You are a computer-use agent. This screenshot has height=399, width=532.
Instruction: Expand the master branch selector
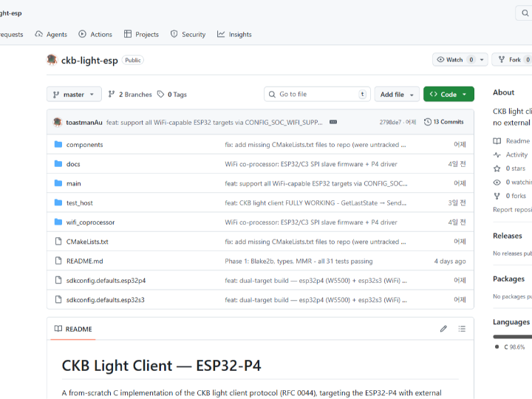[x=74, y=95]
